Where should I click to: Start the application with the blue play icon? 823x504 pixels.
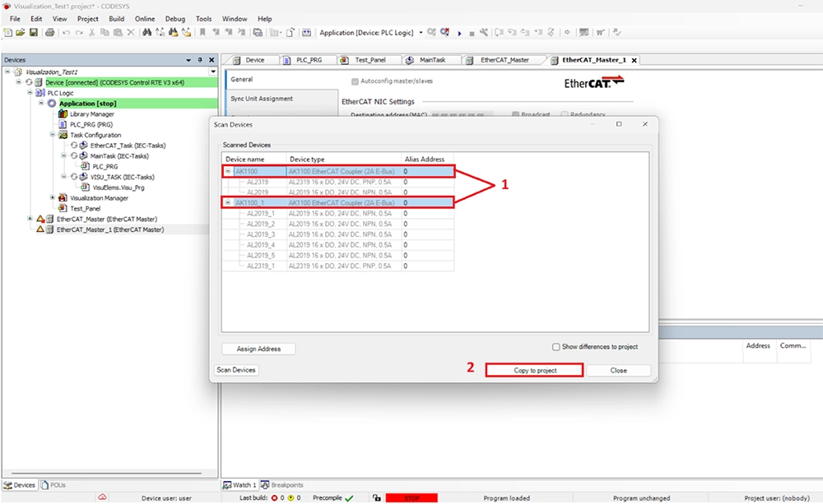tap(459, 33)
